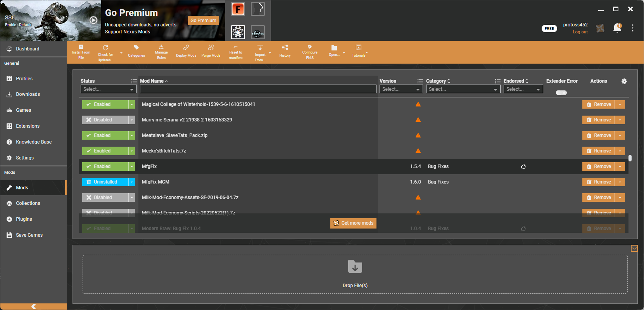Screen dimensions: 644x310
Task: Click the Go Premium button
Action: point(204,21)
